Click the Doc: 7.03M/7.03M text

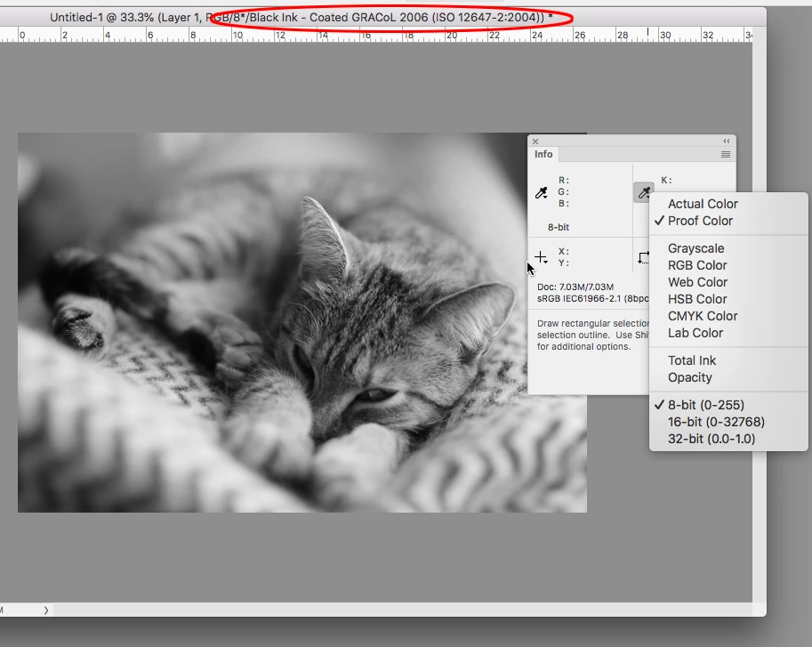point(575,287)
